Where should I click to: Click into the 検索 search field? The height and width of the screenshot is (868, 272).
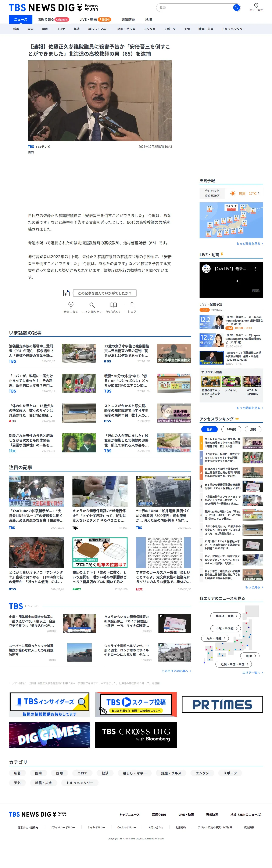point(195,7)
